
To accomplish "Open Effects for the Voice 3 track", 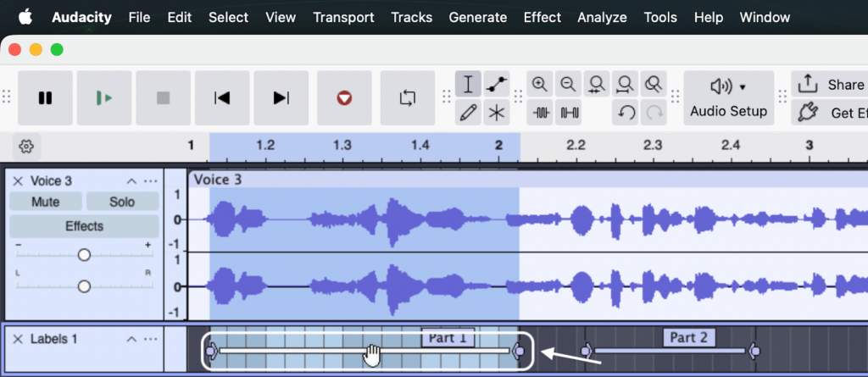I will 84,226.
